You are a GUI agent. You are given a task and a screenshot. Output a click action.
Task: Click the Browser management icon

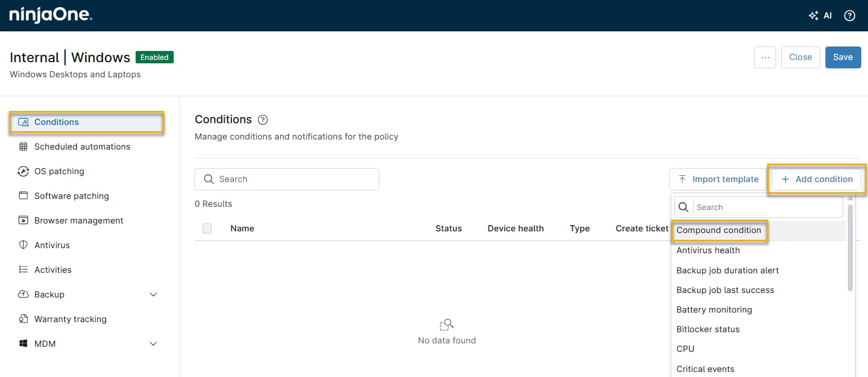(24, 221)
